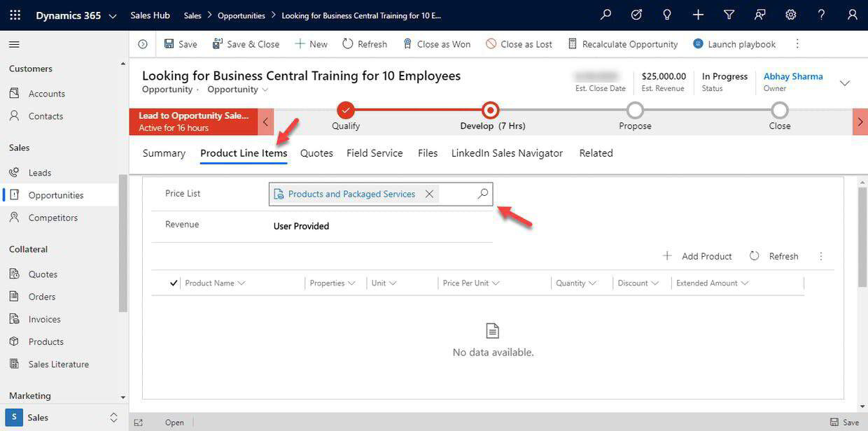Open the app launcher waffle icon
This screenshot has width=868, height=431.
pyautogui.click(x=15, y=15)
